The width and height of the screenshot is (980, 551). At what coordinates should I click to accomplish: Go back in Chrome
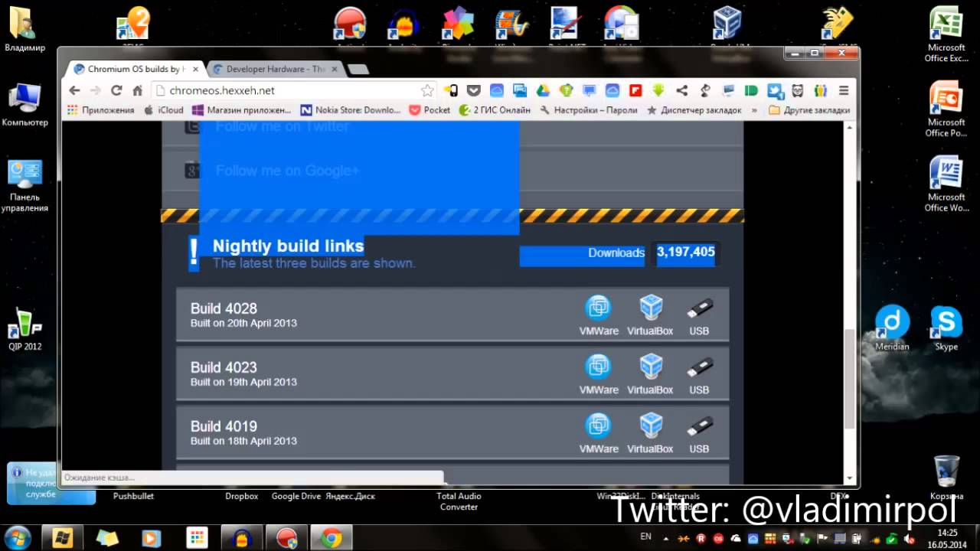(x=74, y=90)
